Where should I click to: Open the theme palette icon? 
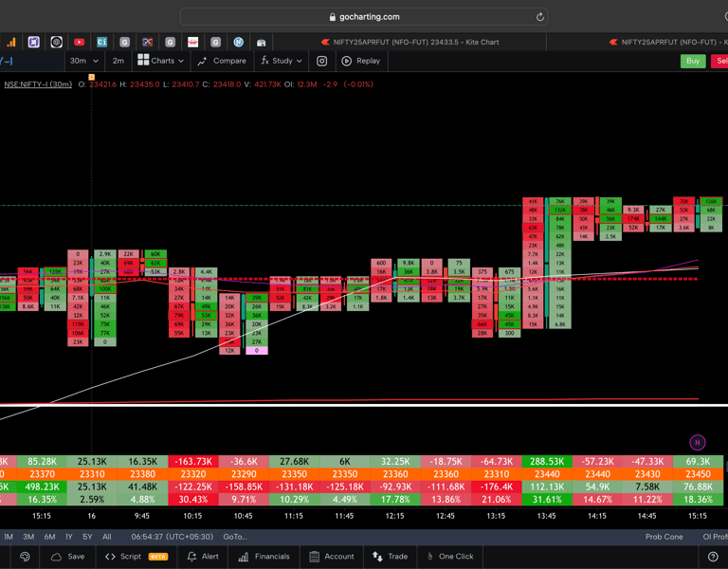(x=25, y=557)
